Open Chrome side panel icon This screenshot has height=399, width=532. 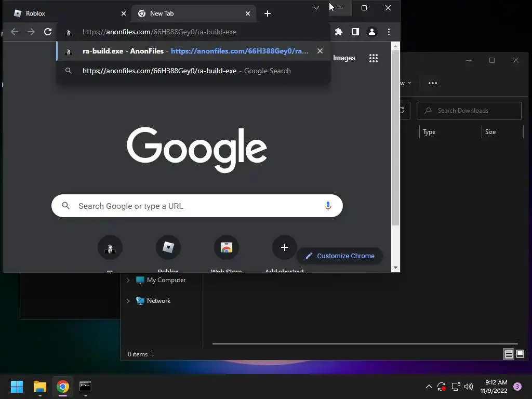[x=355, y=32]
